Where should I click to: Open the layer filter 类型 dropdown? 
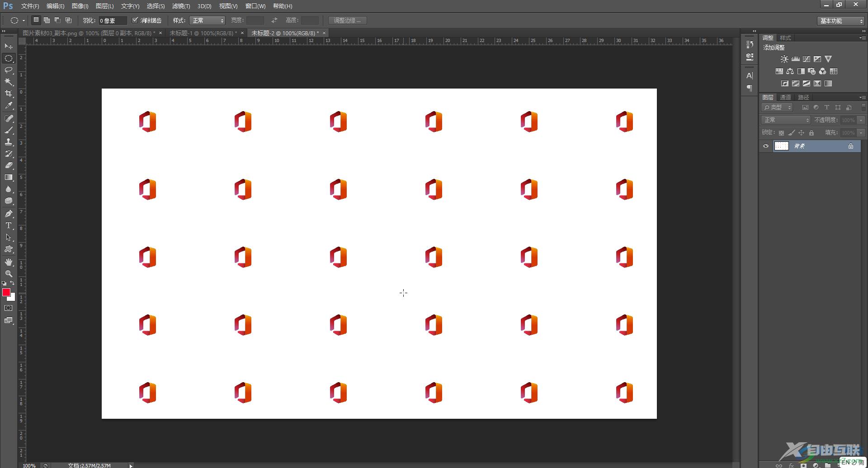click(778, 107)
